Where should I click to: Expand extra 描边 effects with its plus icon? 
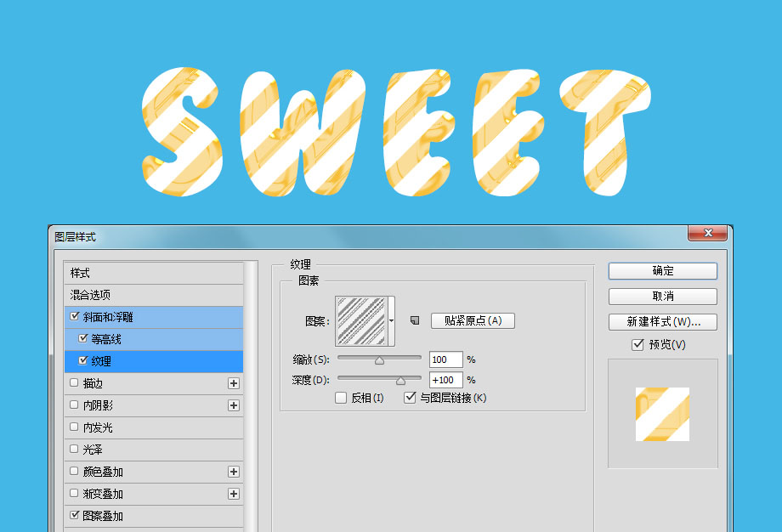(234, 383)
